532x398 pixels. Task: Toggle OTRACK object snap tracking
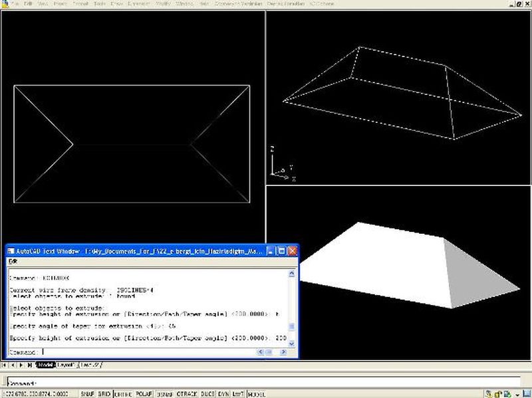[188, 394]
